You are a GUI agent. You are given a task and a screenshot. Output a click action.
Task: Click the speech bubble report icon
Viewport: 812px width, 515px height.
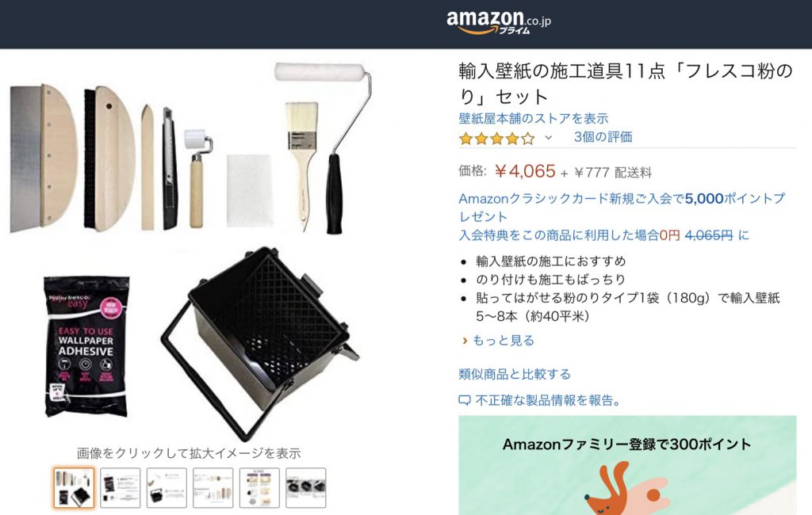[x=465, y=401]
